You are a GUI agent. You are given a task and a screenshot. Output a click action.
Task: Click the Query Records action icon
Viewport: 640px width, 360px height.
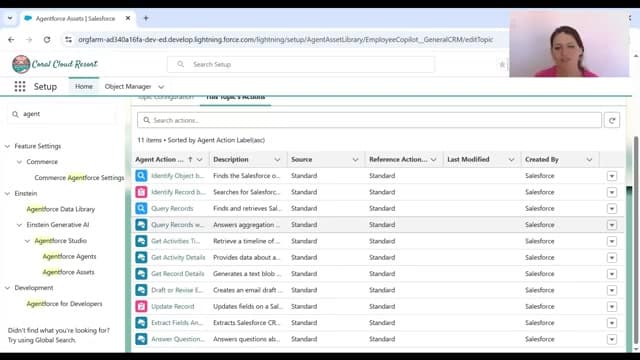click(x=141, y=209)
